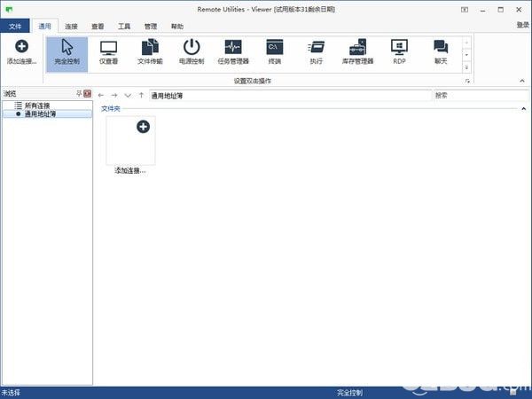Select All Connections (所有连接) in the tree
Screen dimensions: 532x399
tap(37, 106)
